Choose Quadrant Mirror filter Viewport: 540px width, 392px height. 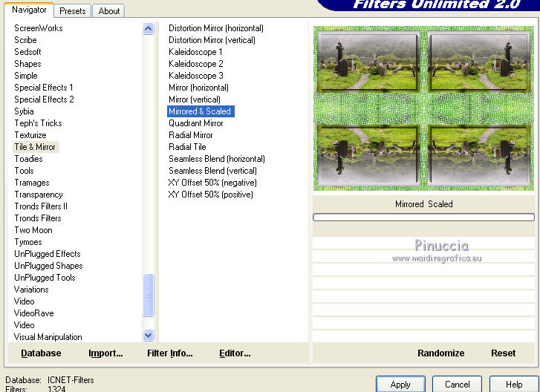point(195,123)
